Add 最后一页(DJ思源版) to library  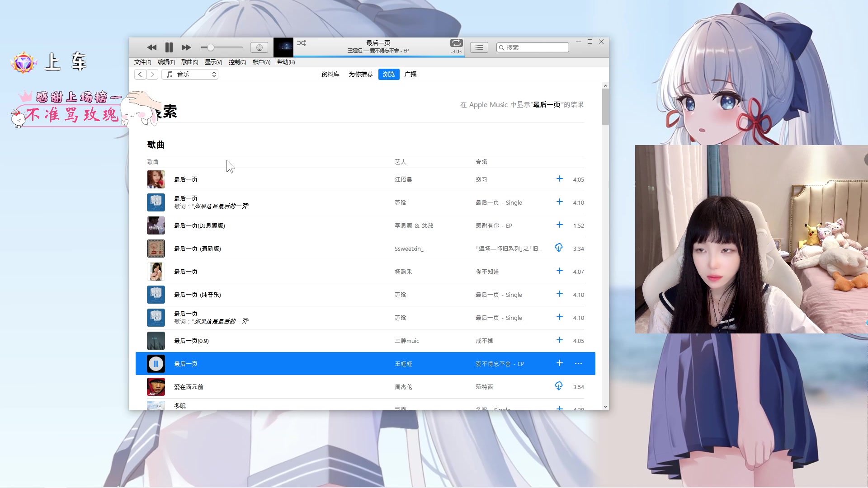point(560,225)
